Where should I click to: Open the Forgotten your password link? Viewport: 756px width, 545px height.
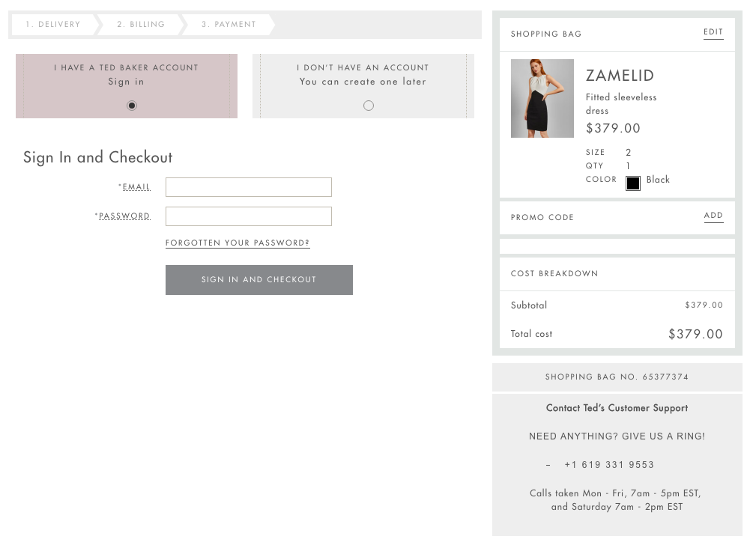[238, 243]
